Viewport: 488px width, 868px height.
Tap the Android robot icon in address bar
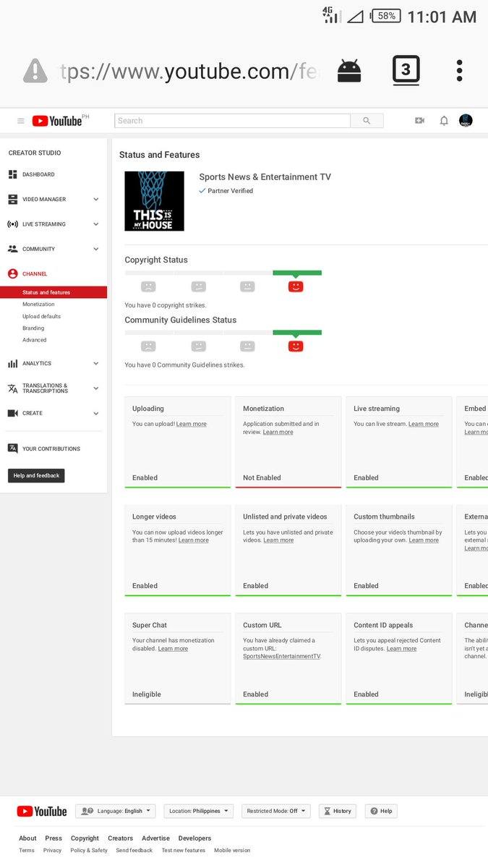[x=349, y=70]
